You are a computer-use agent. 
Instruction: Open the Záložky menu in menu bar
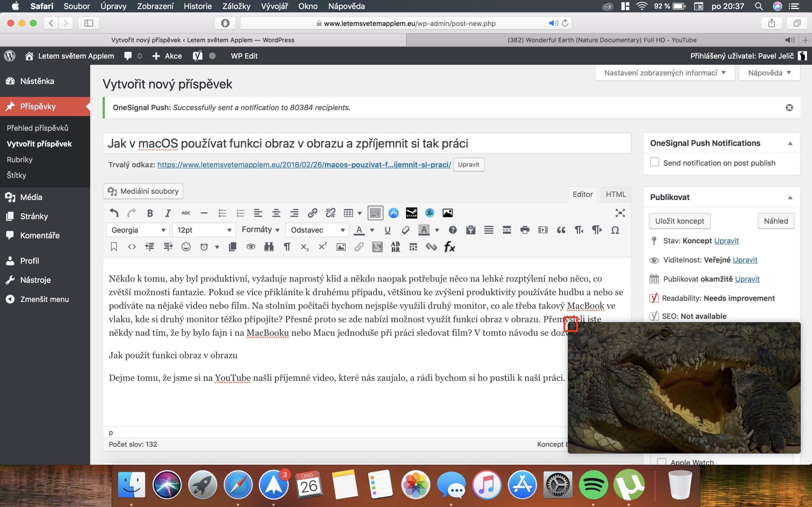pos(236,6)
